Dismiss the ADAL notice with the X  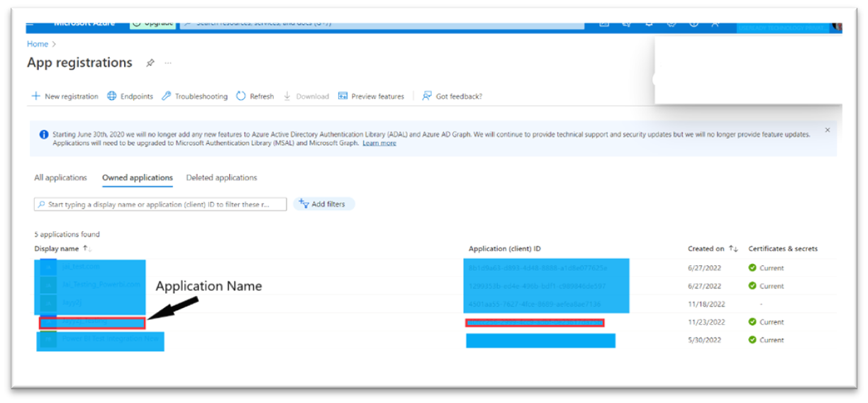pyautogui.click(x=828, y=131)
